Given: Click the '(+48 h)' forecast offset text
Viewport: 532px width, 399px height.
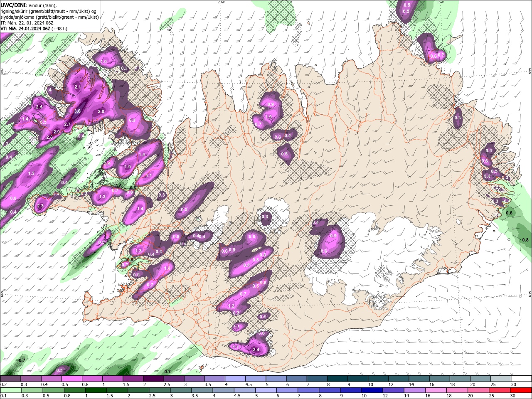Looking at the screenshot, I should [x=60, y=29].
